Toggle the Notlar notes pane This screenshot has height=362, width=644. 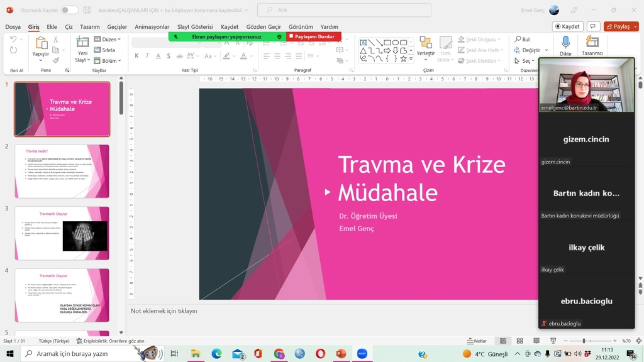[x=477, y=341]
